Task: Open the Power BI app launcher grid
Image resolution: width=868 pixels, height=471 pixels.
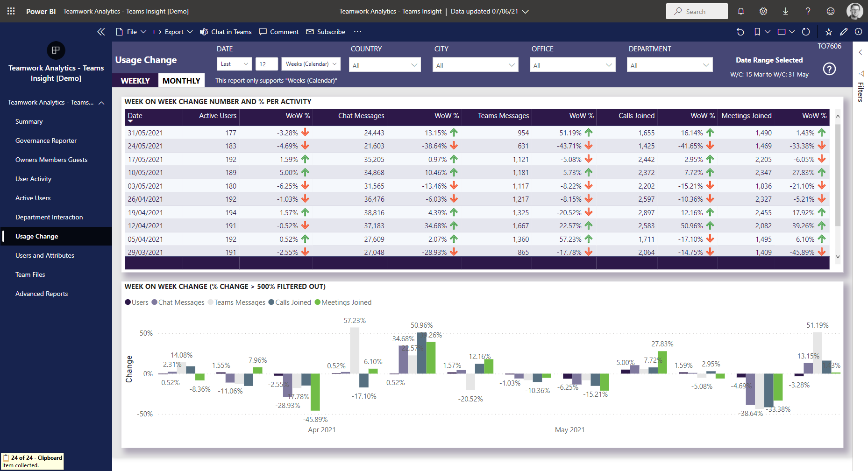Action: (x=11, y=11)
